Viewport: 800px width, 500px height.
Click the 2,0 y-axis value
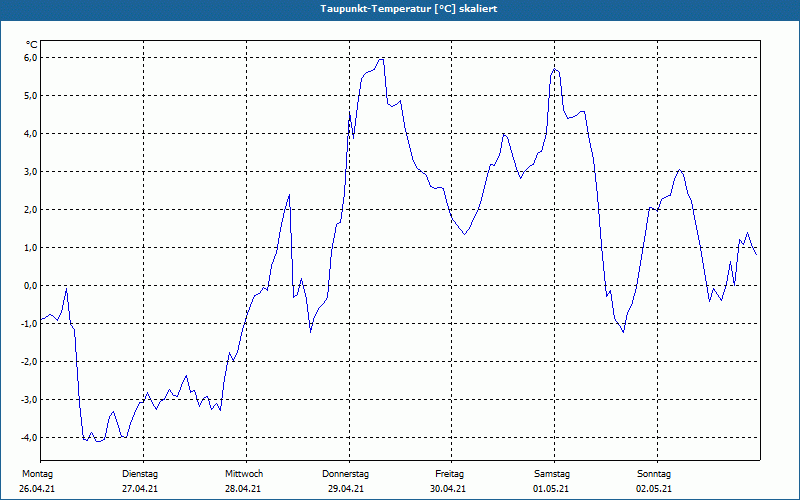31,210
